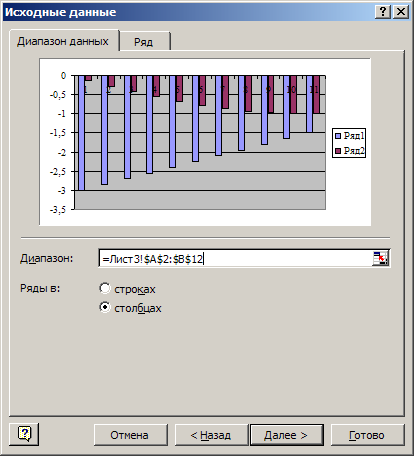This screenshot has width=414, height=456.
Task: Click the Отмена button
Action: [130, 435]
